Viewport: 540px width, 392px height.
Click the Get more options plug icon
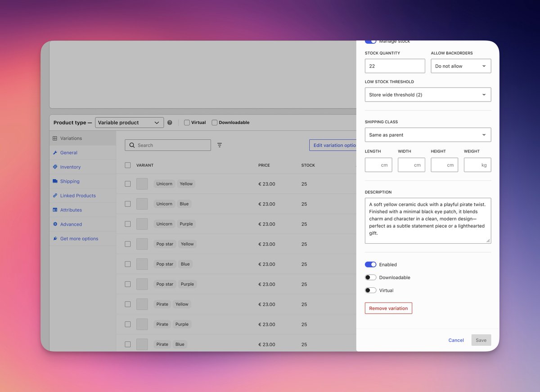point(55,239)
